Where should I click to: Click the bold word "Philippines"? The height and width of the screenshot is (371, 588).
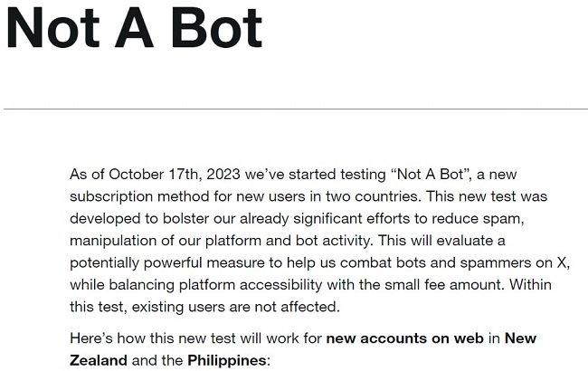pyautogui.click(x=227, y=360)
